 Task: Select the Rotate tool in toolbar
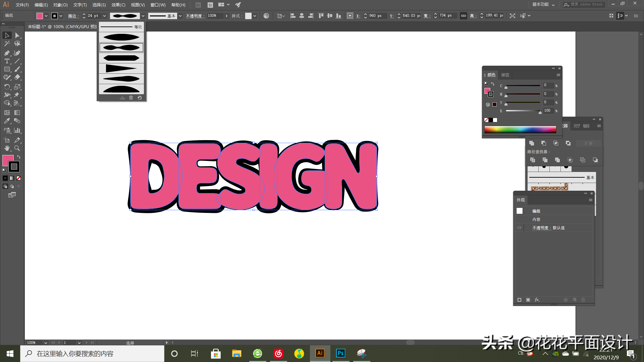(x=7, y=86)
